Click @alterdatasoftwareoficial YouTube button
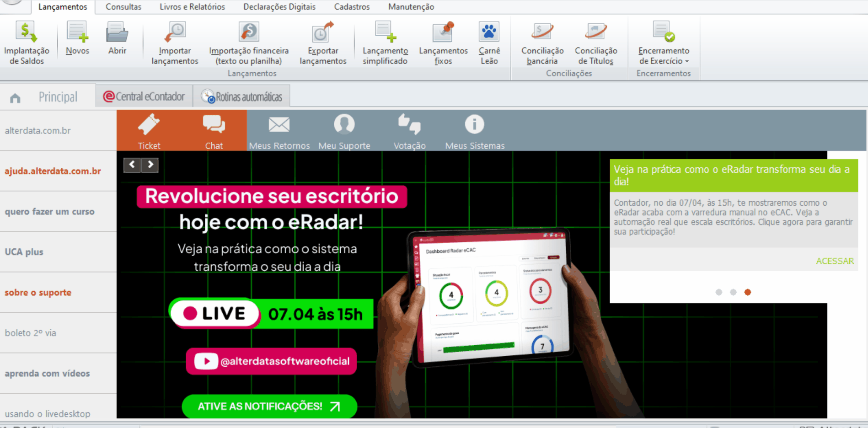Image resolution: width=868 pixels, height=428 pixels. (271, 361)
